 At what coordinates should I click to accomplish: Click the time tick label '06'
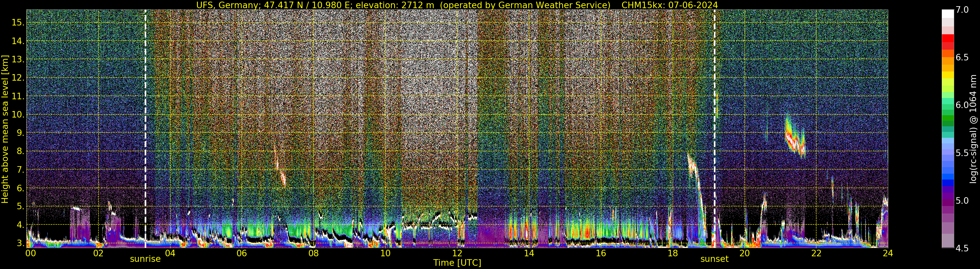[242, 253]
